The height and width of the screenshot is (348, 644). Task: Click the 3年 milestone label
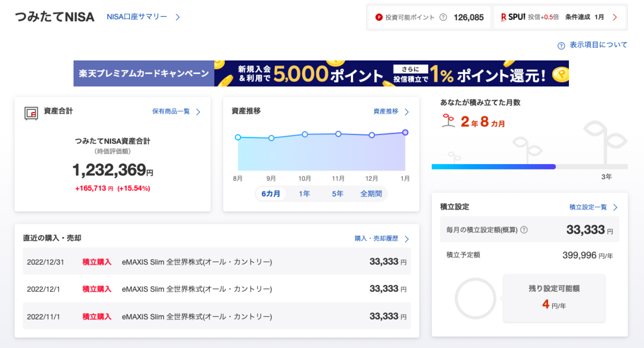coord(606,176)
